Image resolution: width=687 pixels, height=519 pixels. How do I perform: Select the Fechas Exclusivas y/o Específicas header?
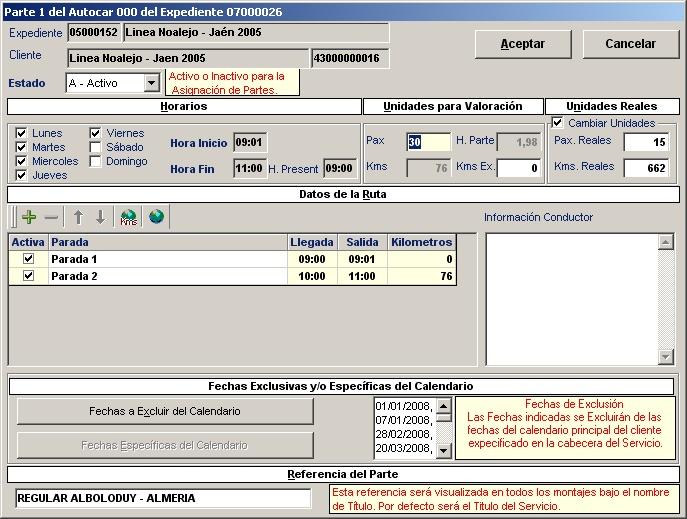tap(341, 386)
